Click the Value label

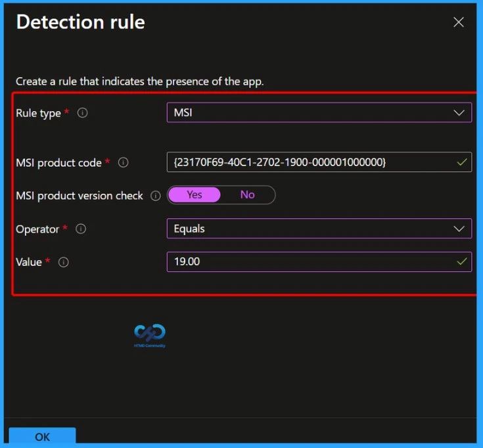pyautogui.click(x=29, y=262)
